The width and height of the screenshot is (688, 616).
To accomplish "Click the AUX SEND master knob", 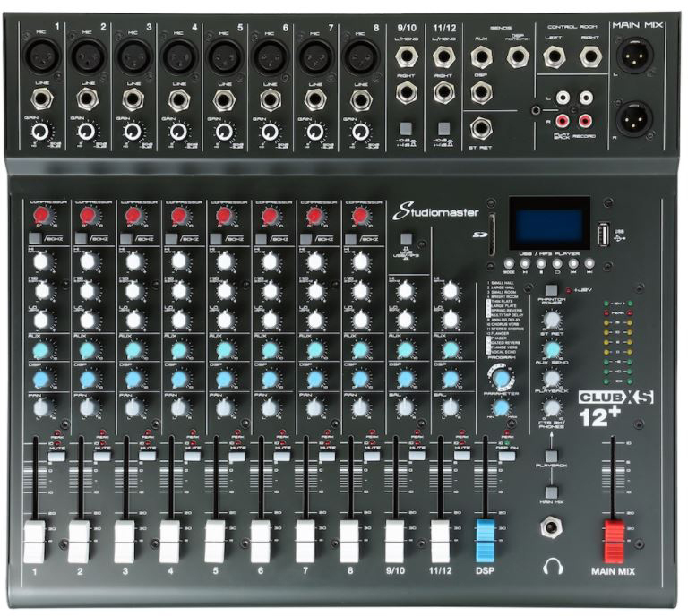I will 552,349.
